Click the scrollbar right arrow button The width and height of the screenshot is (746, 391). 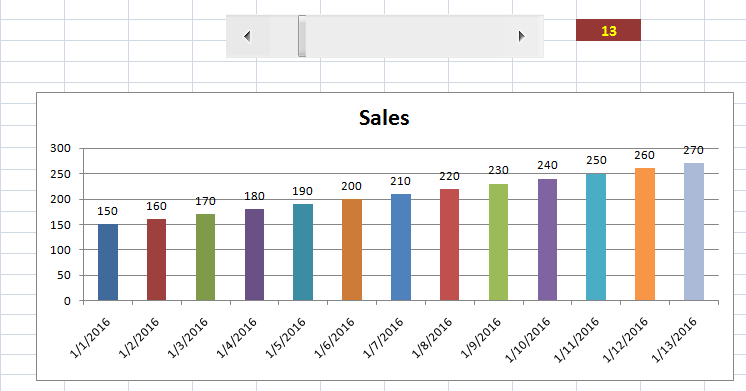pos(522,36)
